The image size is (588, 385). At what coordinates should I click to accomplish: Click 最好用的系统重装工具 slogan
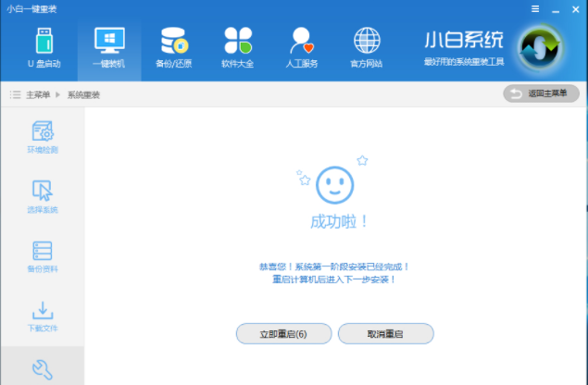pyautogui.click(x=464, y=62)
